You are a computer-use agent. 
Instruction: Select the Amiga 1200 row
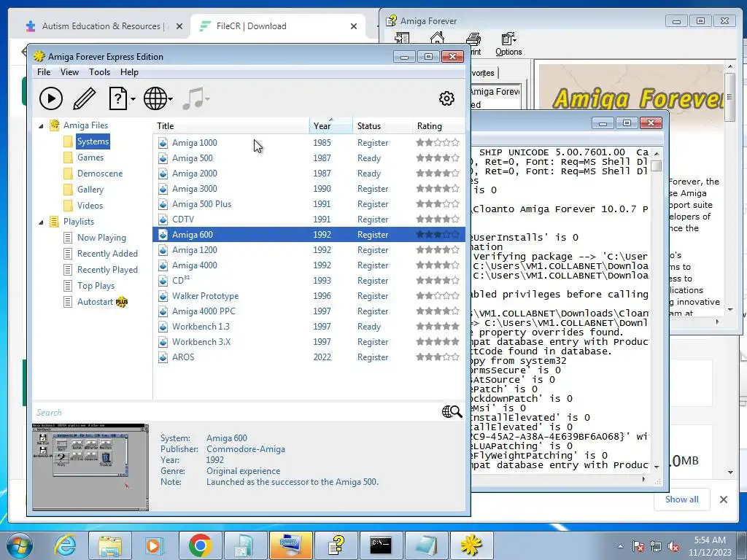click(x=309, y=249)
